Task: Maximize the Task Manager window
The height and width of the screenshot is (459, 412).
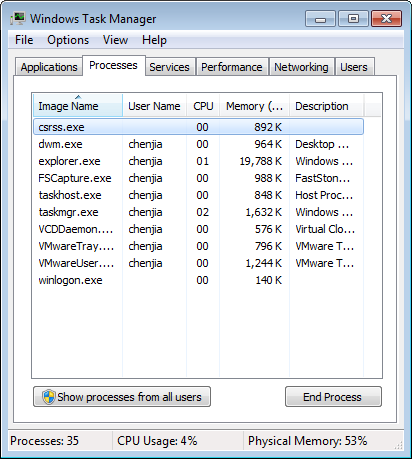Action: [x=353, y=19]
